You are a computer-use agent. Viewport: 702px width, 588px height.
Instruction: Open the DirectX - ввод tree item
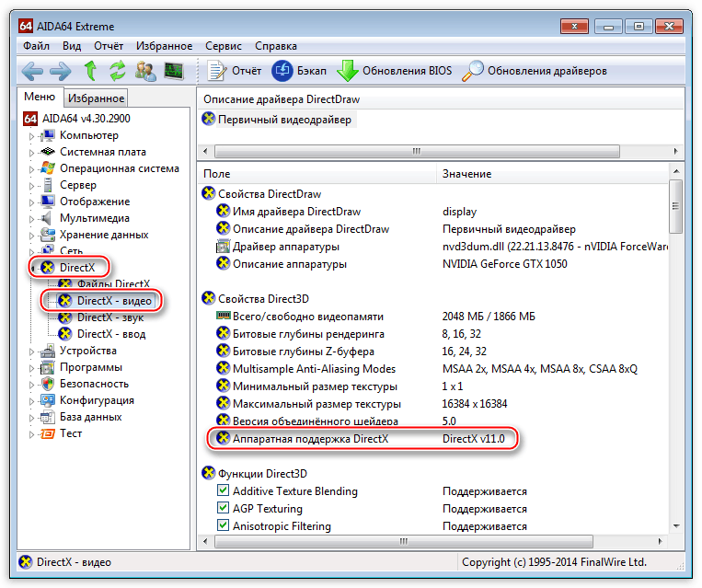[102, 334]
